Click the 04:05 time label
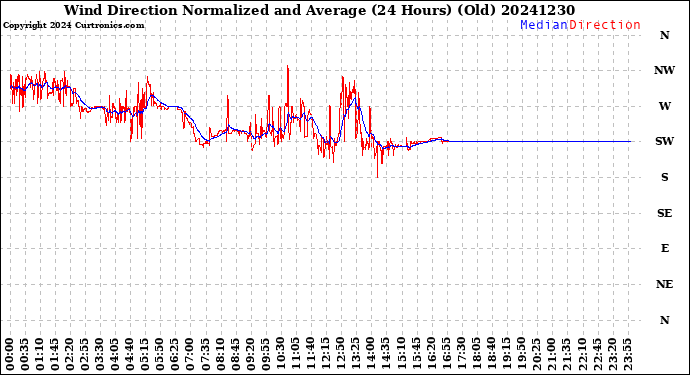The image size is (690, 375). coord(115,354)
